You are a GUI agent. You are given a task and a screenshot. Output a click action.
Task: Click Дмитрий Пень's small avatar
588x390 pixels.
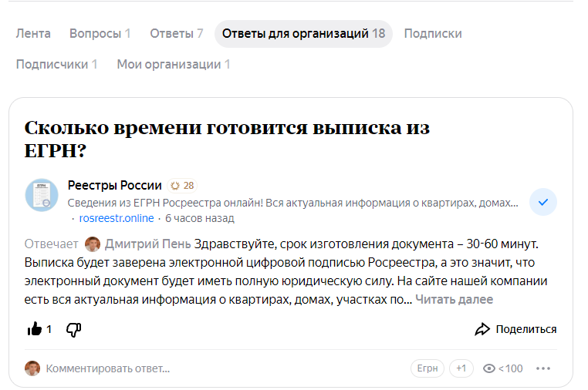tap(93, 244)
